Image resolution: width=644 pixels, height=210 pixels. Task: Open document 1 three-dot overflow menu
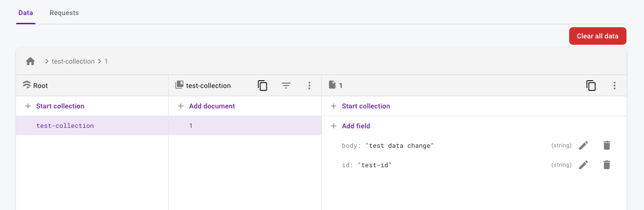click(614, 86)
